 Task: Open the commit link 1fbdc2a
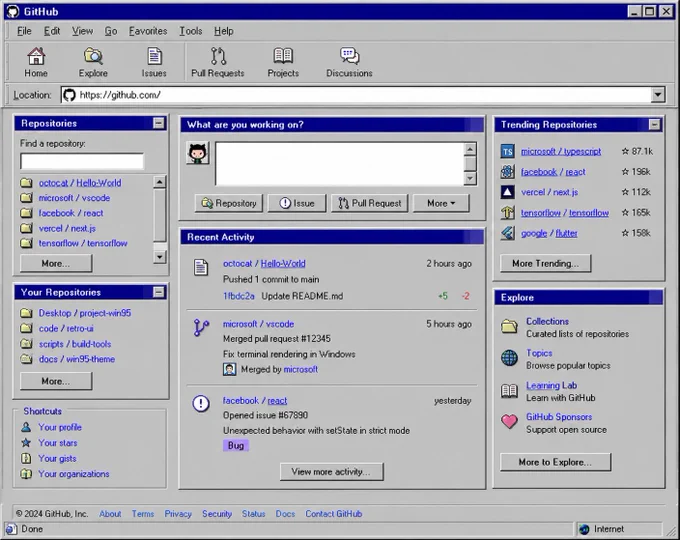click(x=239, y=296)
